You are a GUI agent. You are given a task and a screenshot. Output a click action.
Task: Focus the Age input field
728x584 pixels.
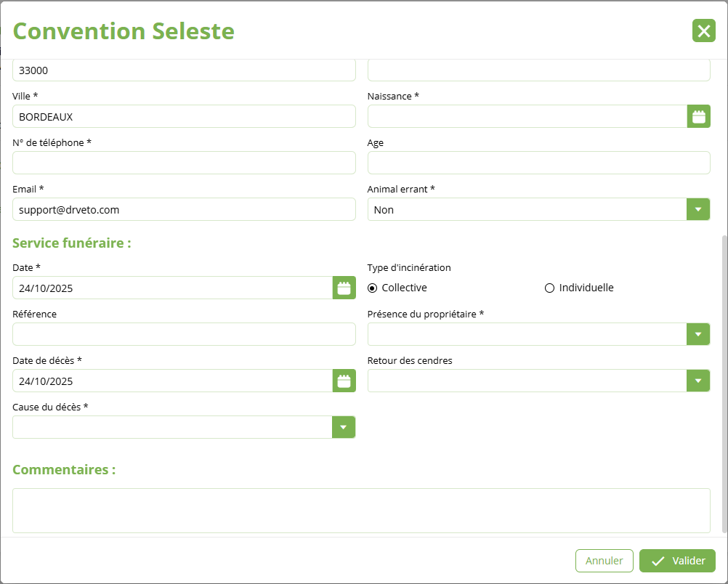(538, 163)
